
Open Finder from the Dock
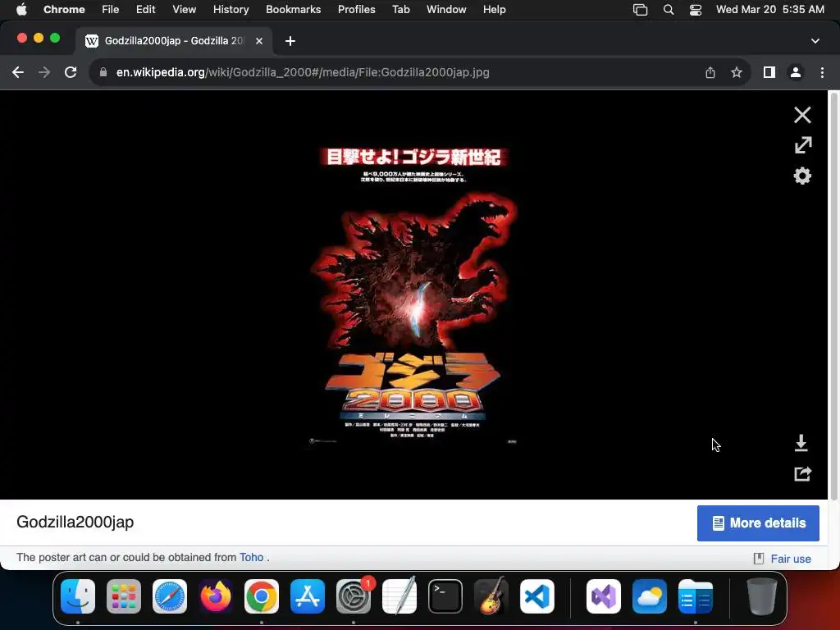tap(78, 596)
